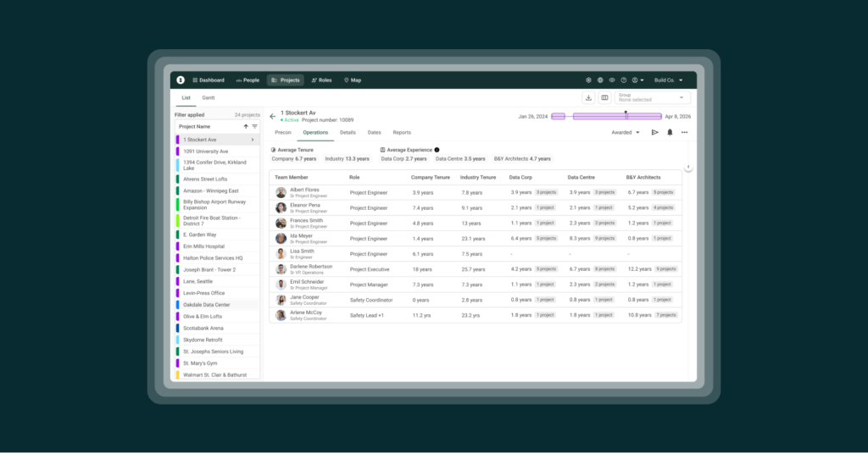The height and width of the screenshot is (453, 868).
Task: Select Lisa Smith row name
Action: coord(302,251)
